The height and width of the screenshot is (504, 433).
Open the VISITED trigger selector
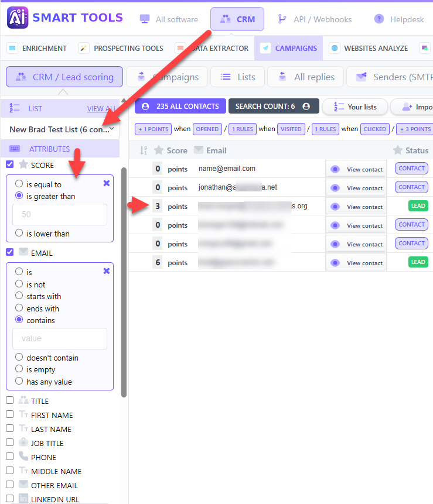(x=291, y=129)
